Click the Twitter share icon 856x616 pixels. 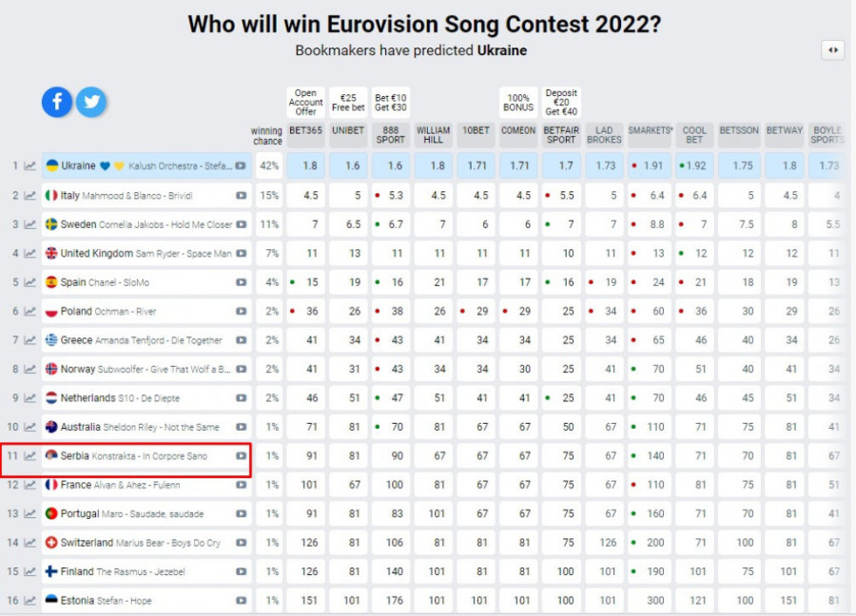[90, 102]
